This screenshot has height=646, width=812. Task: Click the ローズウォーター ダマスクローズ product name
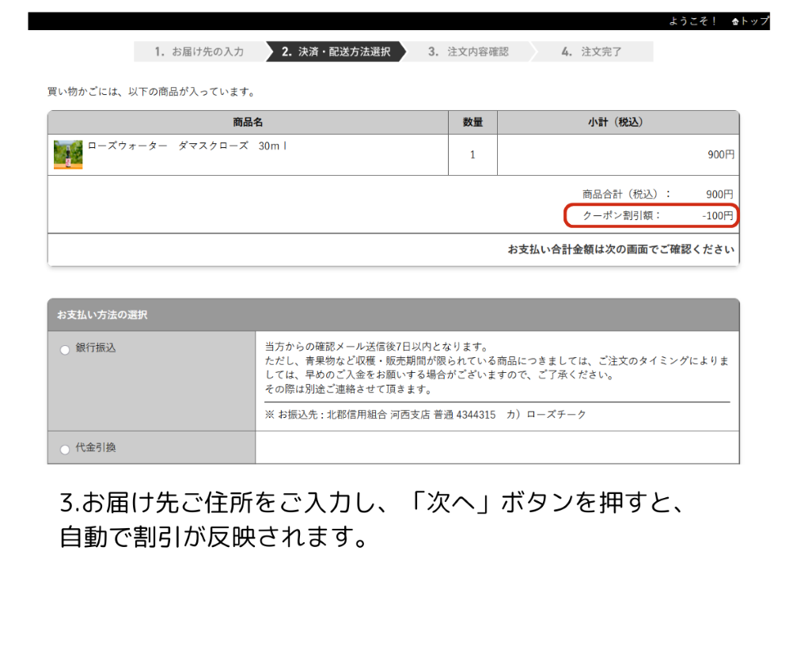[187, 146]
